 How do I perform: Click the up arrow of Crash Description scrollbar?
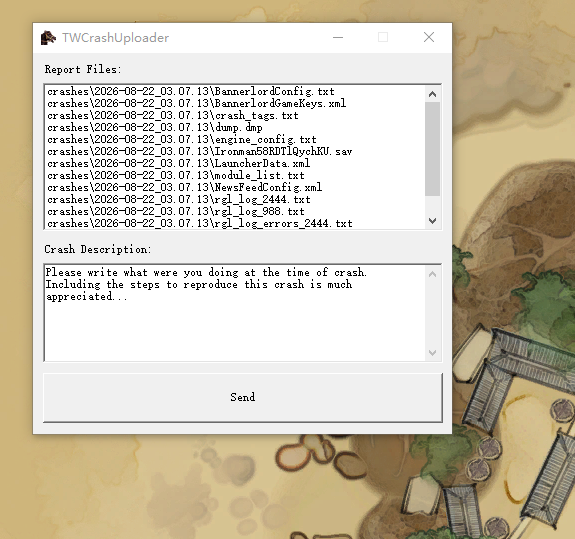click(x=432, y=274)
